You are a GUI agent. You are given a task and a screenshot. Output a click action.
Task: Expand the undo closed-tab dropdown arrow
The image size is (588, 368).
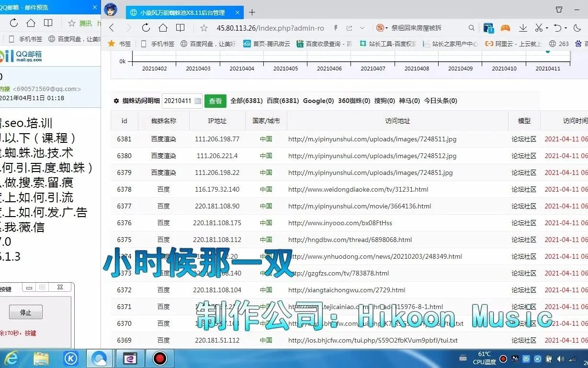tap(565, 28)
